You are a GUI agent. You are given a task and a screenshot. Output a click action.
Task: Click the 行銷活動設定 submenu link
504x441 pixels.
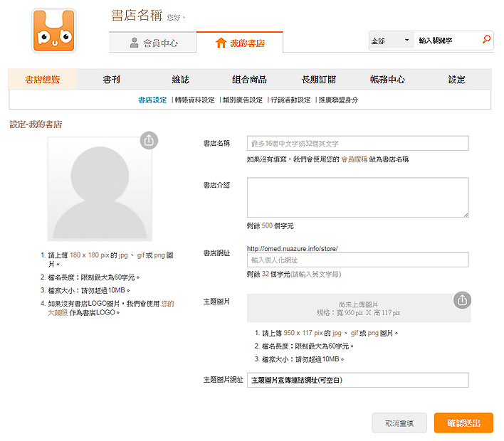click(290, 100)
